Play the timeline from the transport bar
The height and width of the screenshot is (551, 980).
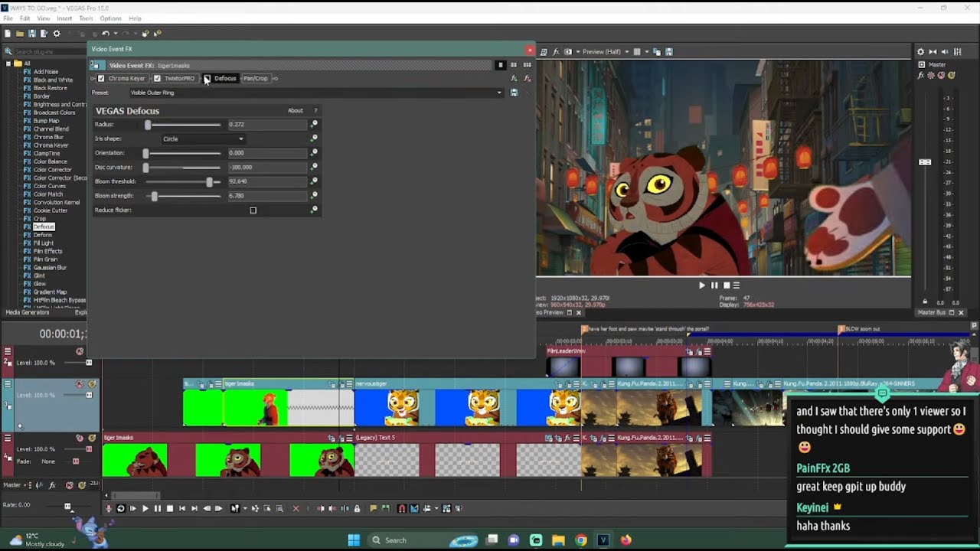coord(145,509)
